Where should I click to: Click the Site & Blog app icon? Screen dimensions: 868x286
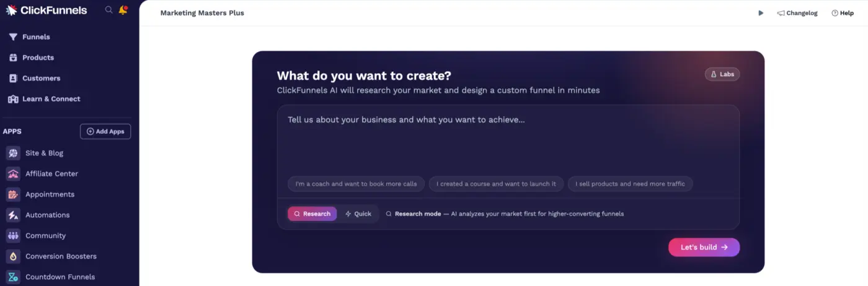[13, 153]
